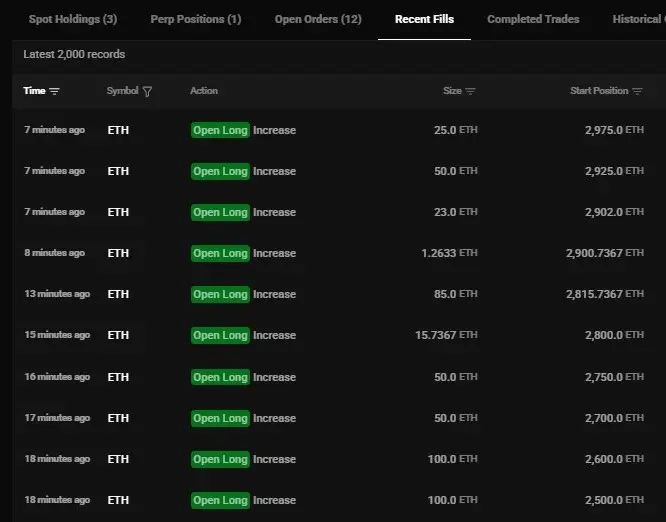Image resolution: width=666 pixels, height=522 pixels.
Task: Click ETH symbol in 8 minutes ago row
Action: [x=118, y=253]
